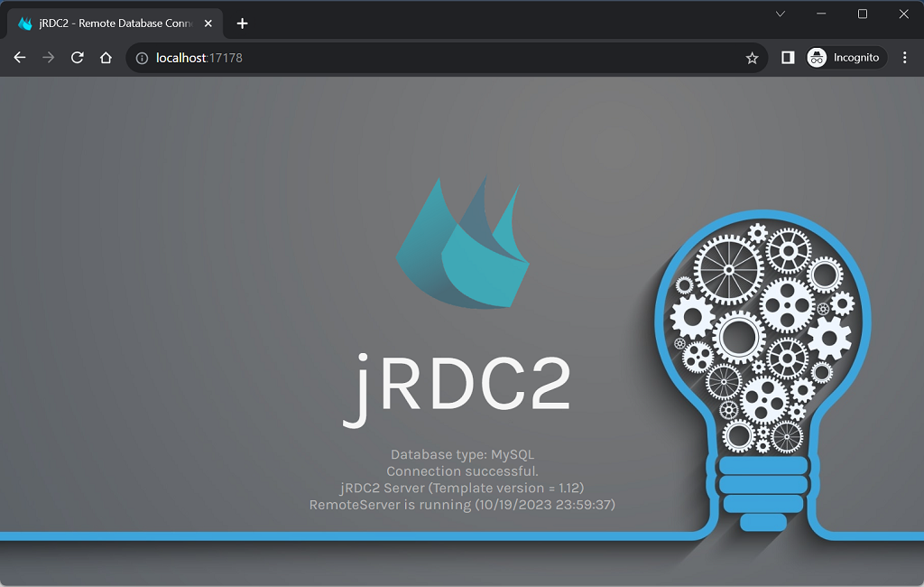
Task: Click the "Connection successful." text
Action: pyautogui.click(x=462, y=471)
